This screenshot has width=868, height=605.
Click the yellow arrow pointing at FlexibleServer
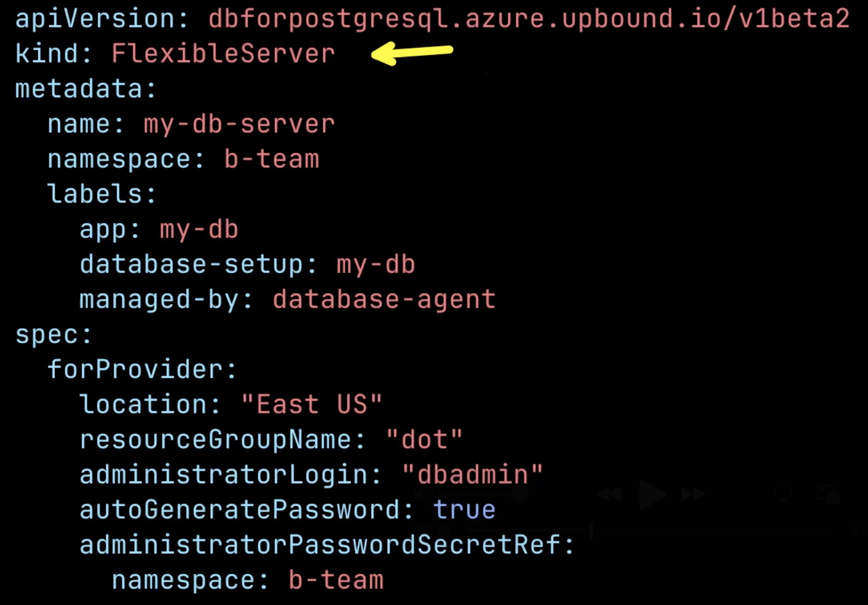[412, 53]
